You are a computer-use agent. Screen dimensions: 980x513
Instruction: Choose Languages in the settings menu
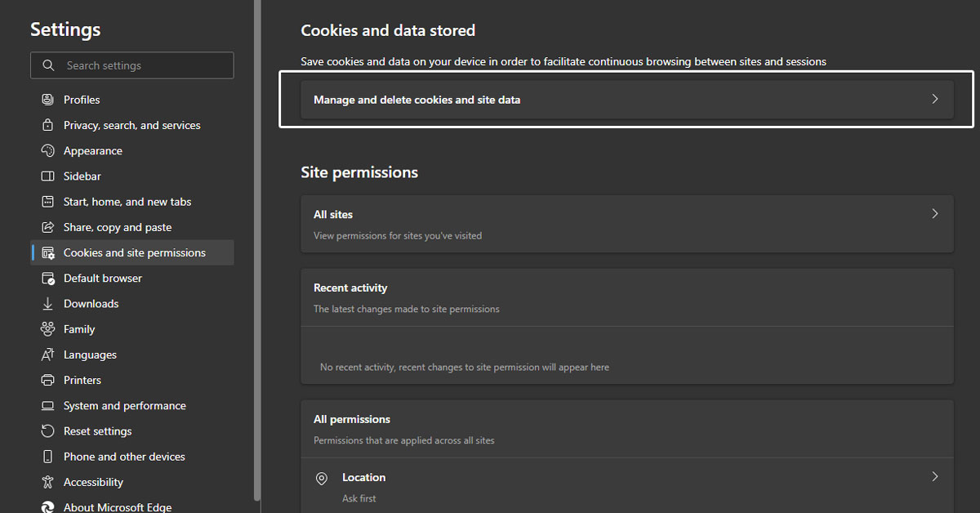tap(132, 355)
